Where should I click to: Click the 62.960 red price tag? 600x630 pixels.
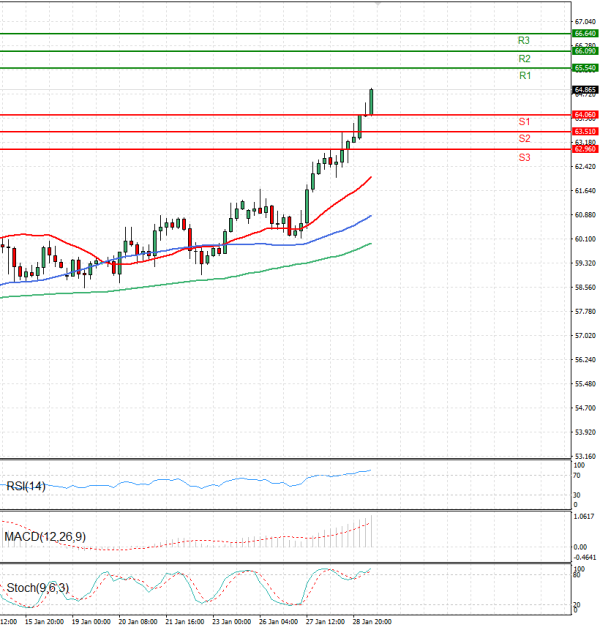(585, 149)
